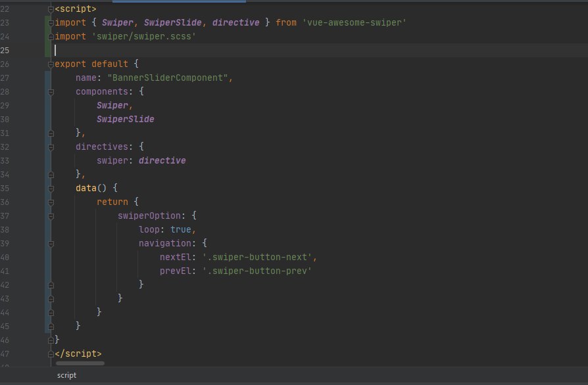The width and height of the screenshot is (588, 385).
Task: Click the from keyword on line 23
Action: pyautogui.click(x=286, y=23)
